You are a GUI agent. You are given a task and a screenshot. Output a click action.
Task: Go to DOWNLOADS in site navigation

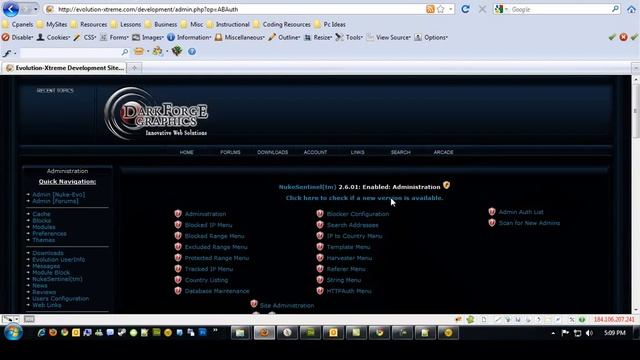(x=273, y=152)
